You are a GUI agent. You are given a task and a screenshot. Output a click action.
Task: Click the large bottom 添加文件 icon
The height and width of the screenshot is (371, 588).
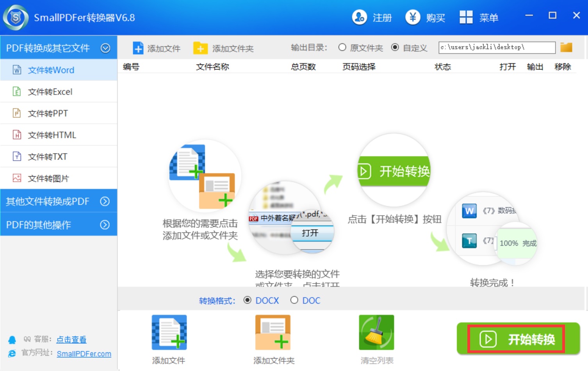pos(169,332)
